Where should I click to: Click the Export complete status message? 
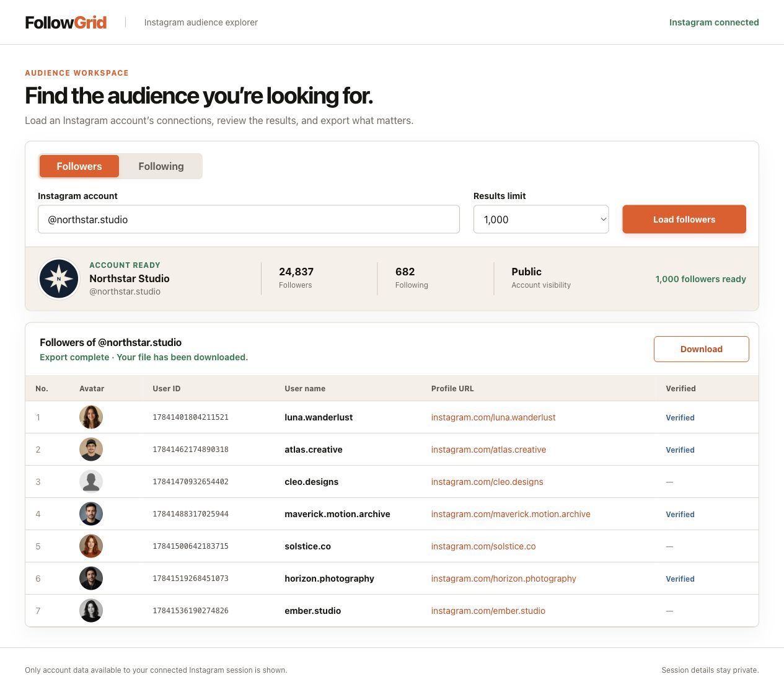pyautogui.click(x=144, y=357)
